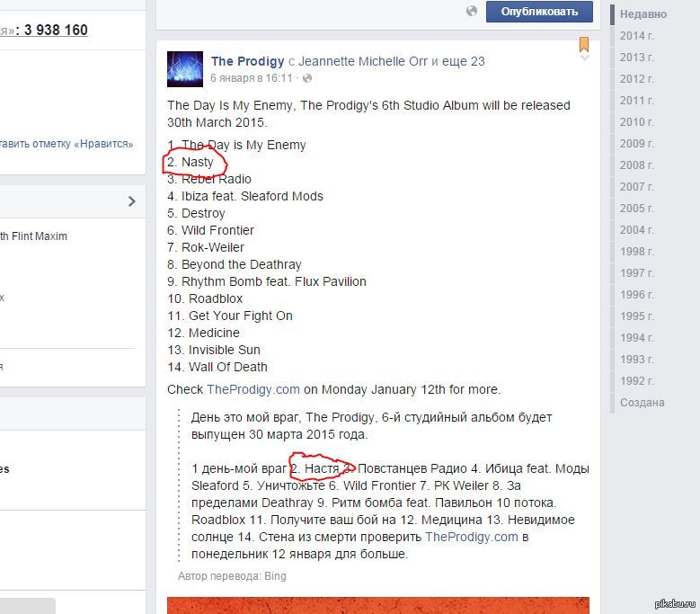Image resolution: width=700 pixels, height=614 pixels.
Task: Open post options chevron below bookmark
Action: click(584, 58)
